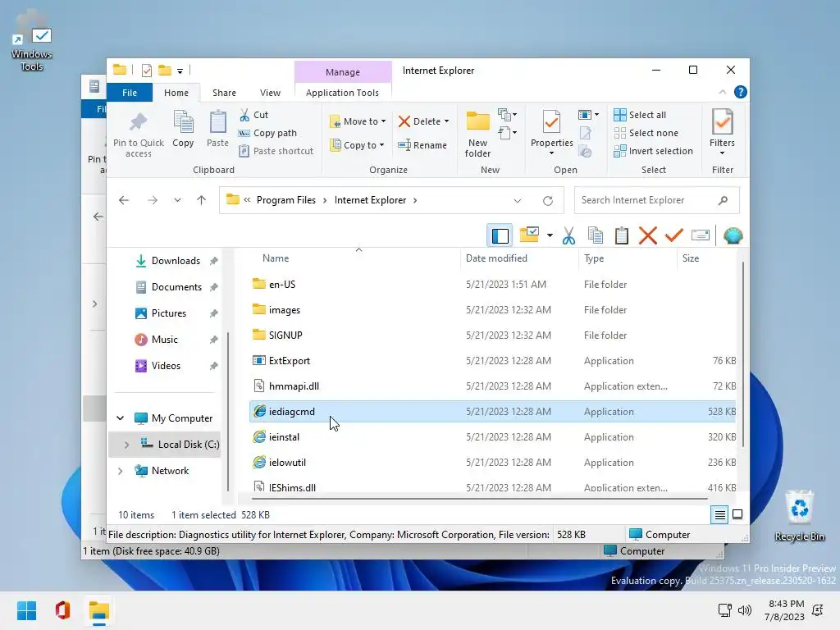The width and height of the screenshot is (840, 630).
Task: Open the Windows Start button
Action: (x=26, y=610)
